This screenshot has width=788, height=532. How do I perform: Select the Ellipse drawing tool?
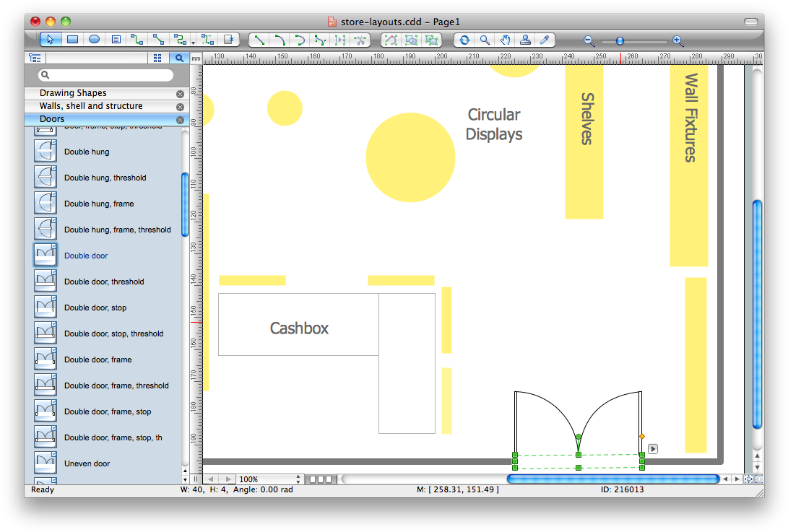click(x=94, y=40)
